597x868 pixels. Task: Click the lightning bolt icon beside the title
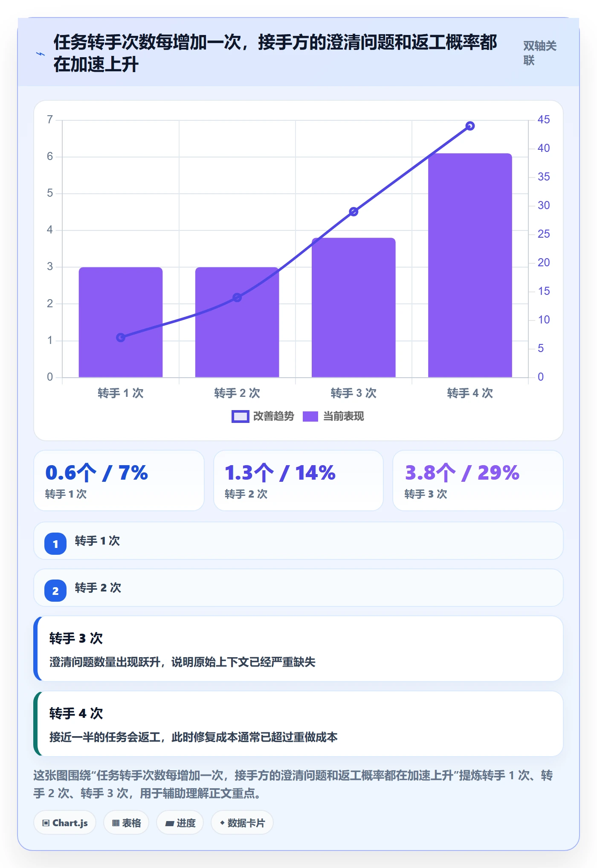[x=41, y=54]
